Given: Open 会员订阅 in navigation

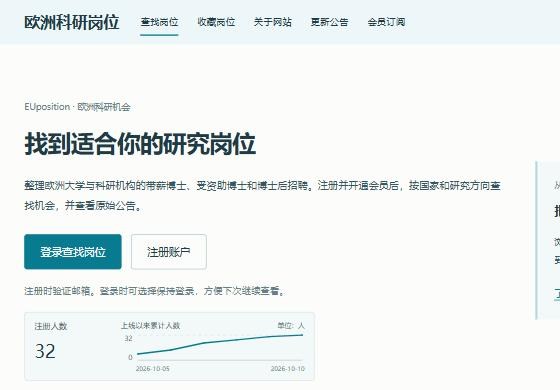Looking at the screenshot, I should (386, 22).
